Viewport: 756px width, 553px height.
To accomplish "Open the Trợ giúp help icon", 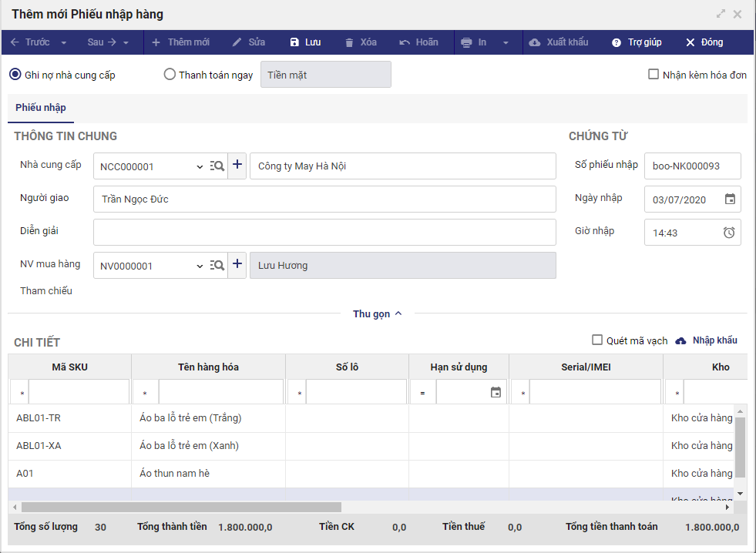I will [617, 42].
